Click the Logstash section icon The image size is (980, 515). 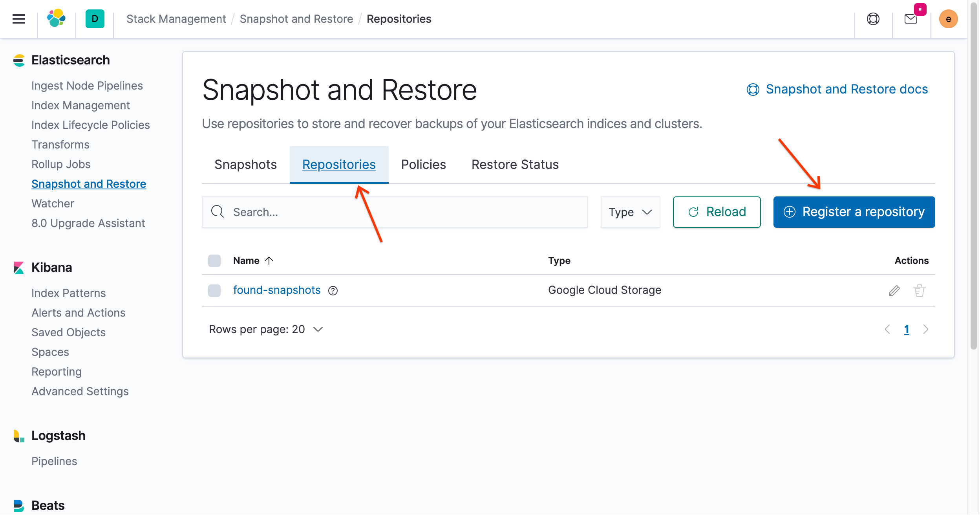(18, 435)
